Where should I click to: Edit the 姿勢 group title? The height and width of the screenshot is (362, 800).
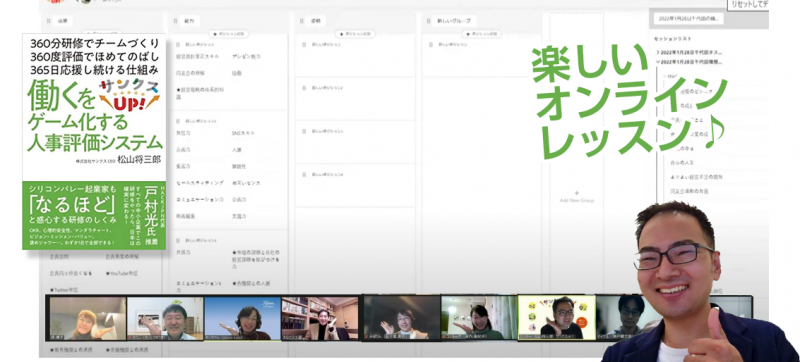[315, 21]
